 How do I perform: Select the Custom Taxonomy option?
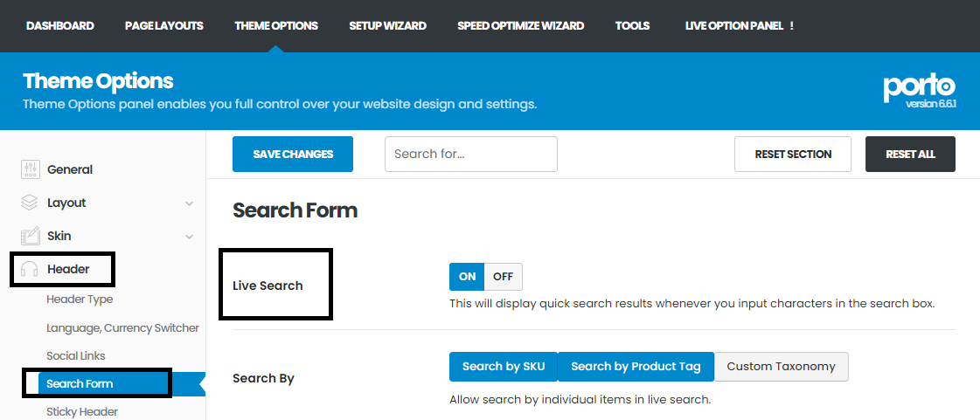781,367
